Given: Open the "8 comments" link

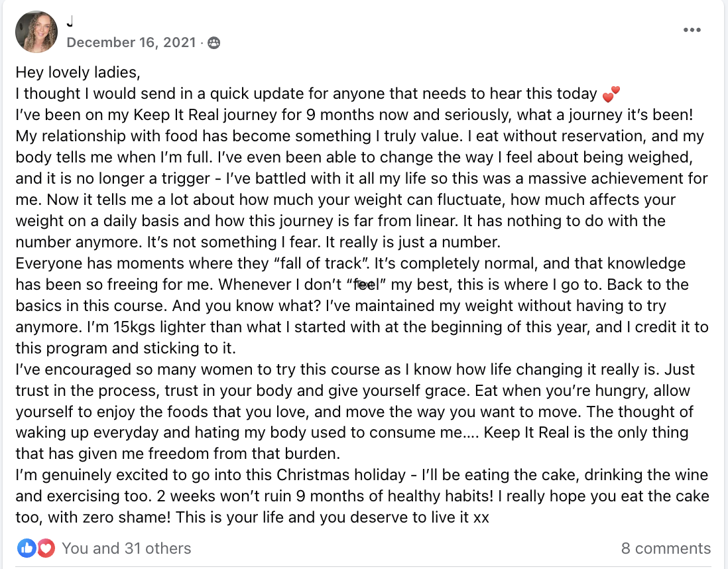Looking at the screenshot, I should (666, 548).
